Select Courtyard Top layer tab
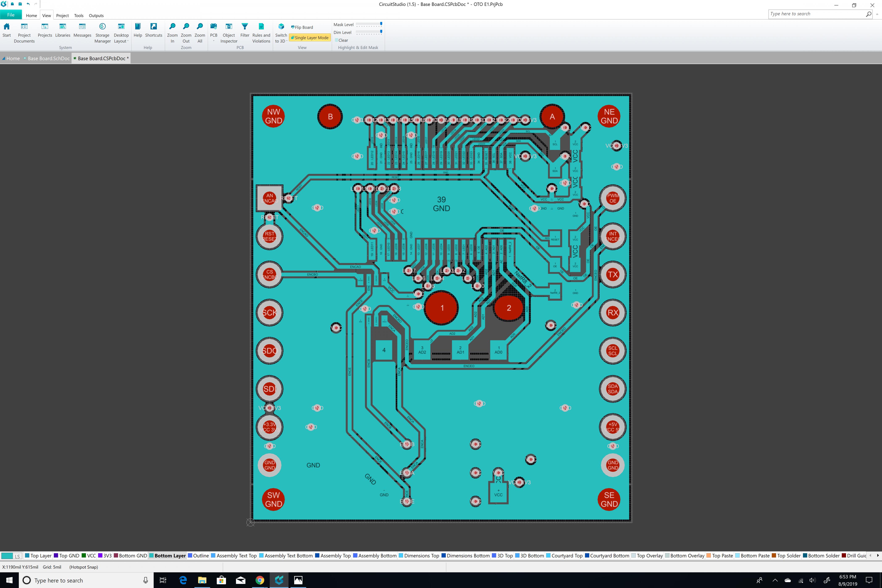Image resolution: width=882 pixels, height=588 pixels. point(564,556)
